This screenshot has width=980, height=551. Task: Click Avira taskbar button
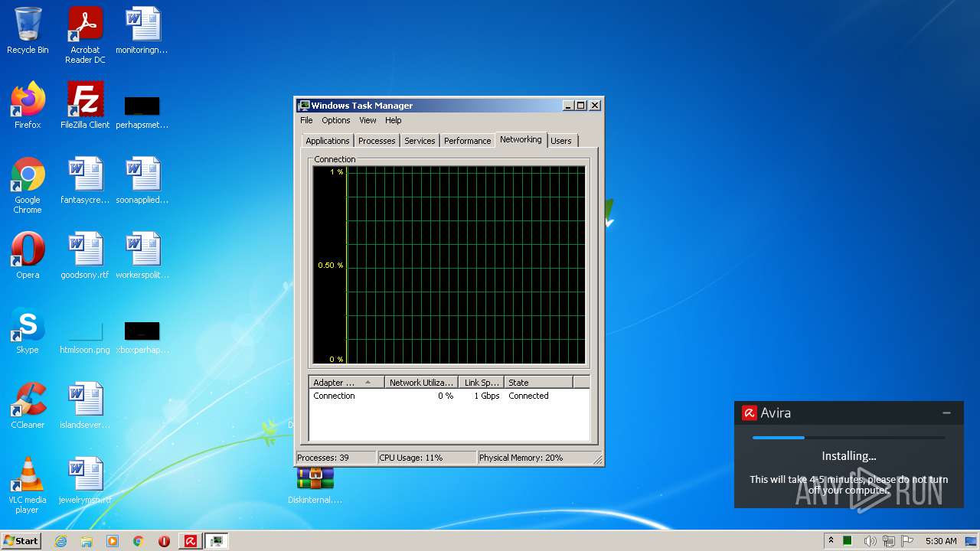click(191, 541)
